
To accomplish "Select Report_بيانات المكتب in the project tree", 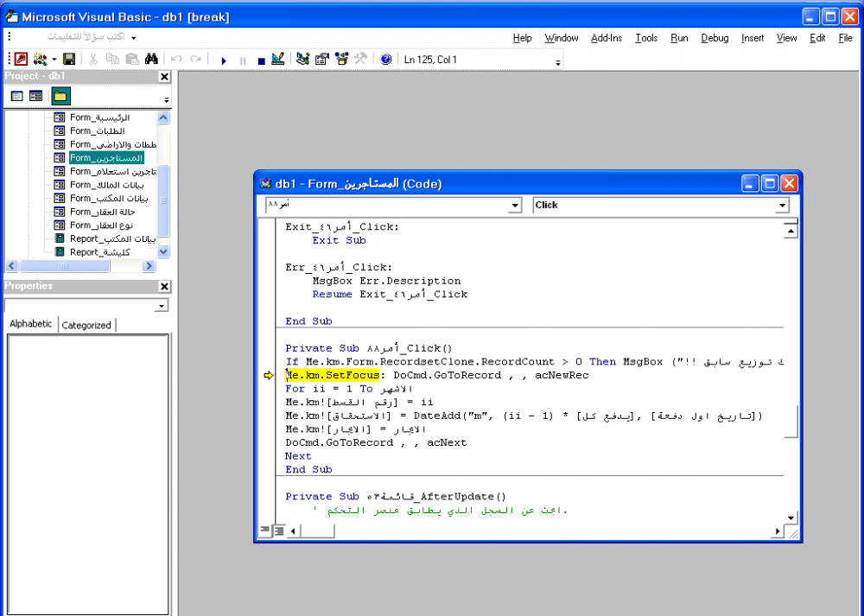I will tap(112, 238).
